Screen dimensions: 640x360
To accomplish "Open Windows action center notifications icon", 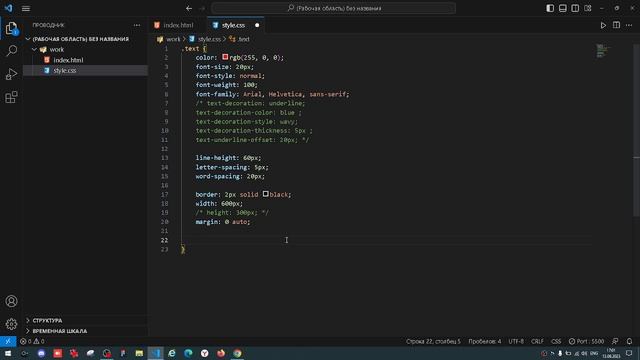I will coord(629,353).
